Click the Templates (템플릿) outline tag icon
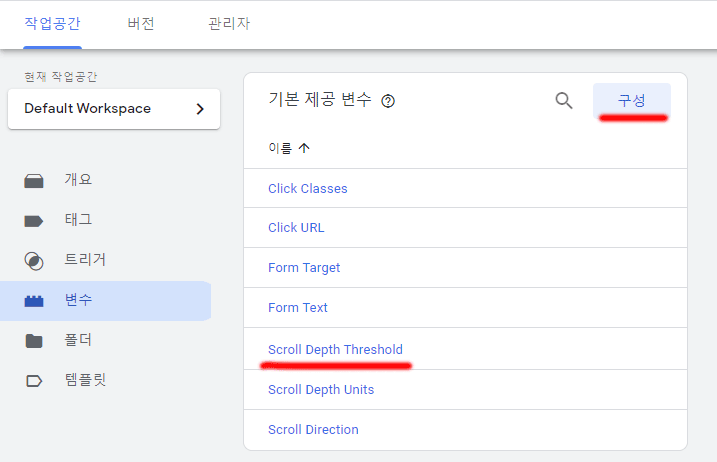 (34, 381)
